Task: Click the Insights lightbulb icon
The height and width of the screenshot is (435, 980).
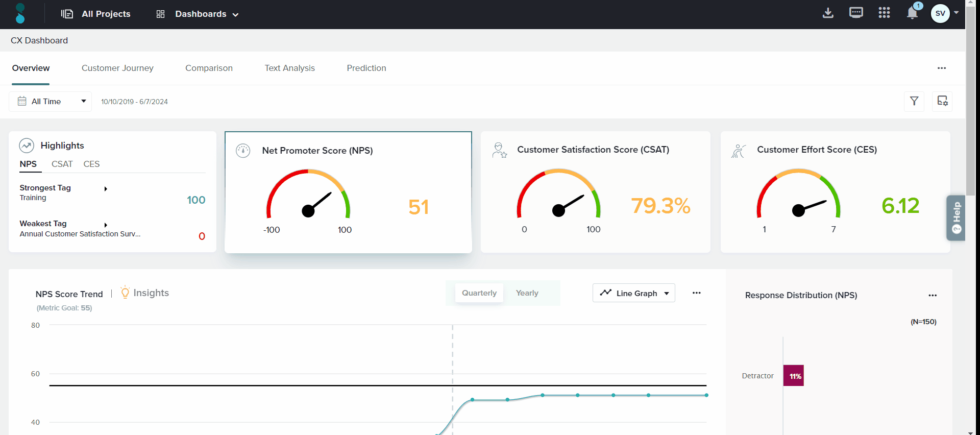Action: tap(125, 293)
